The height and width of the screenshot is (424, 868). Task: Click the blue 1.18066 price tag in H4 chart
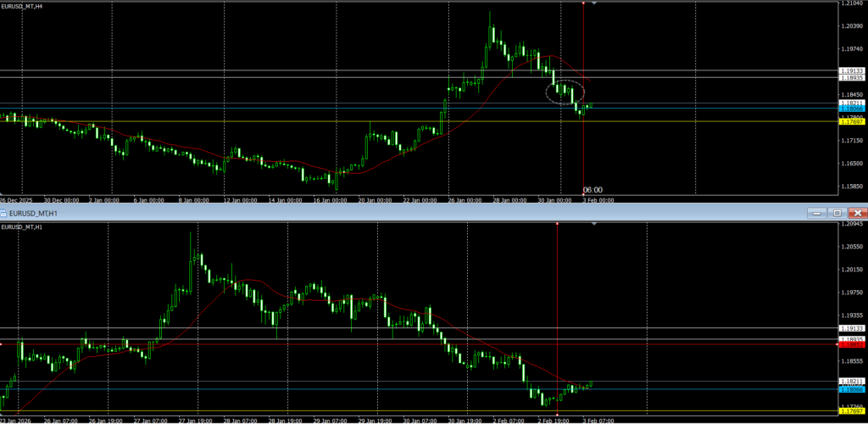pyautogui.click(x=851, y=109)
